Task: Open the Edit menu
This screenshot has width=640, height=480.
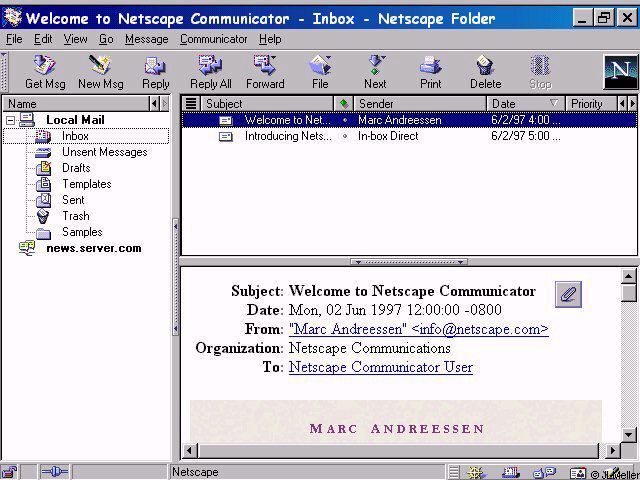Action: point(43,39)
